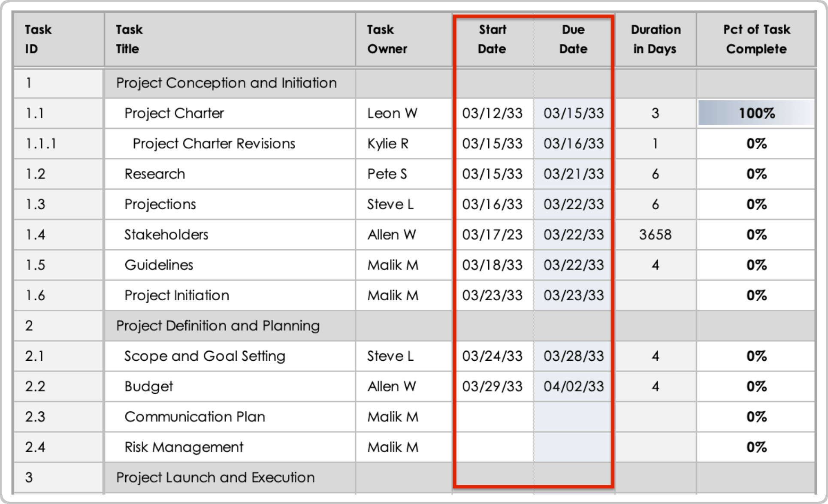Screen dimensions: 828x504
Task: Click the empty start date for Communication Plan
Action: tap(493, 416)
